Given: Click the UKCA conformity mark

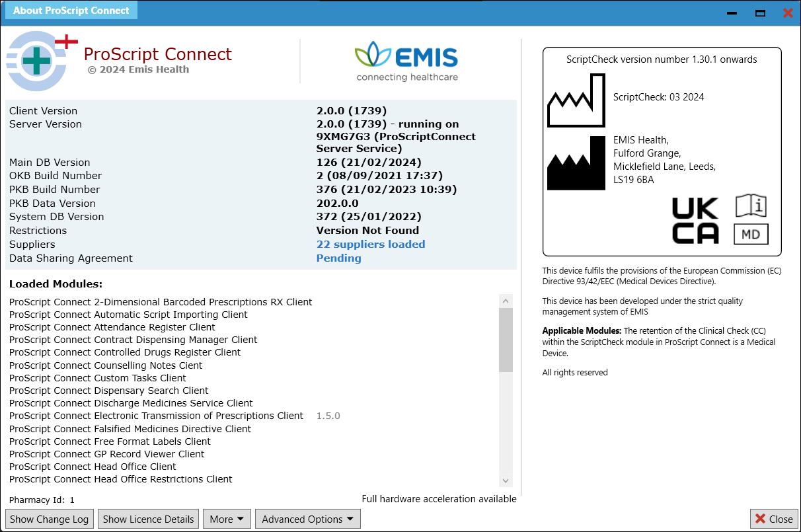Looking at the screenshot, I should click(695, 220).
